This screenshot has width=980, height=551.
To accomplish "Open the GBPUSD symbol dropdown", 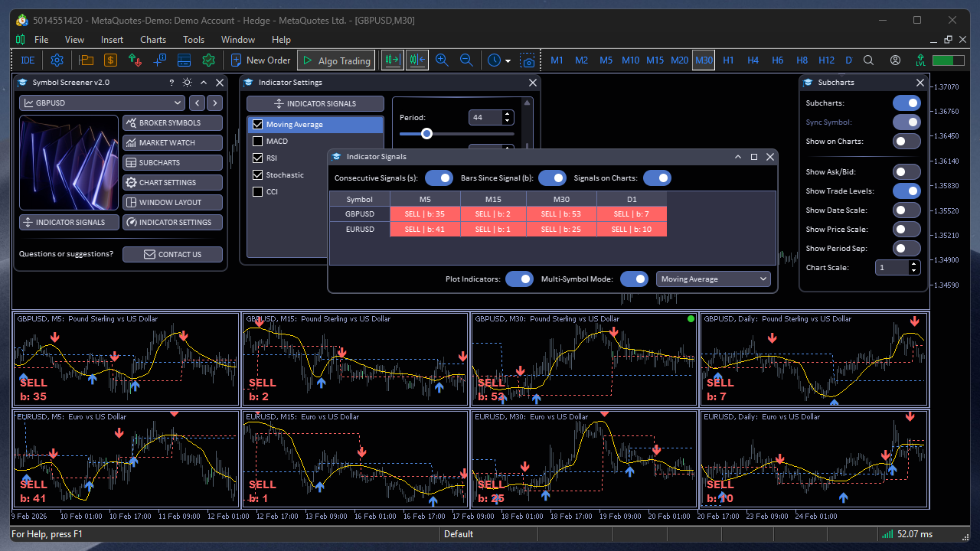I will pos(102,103).
